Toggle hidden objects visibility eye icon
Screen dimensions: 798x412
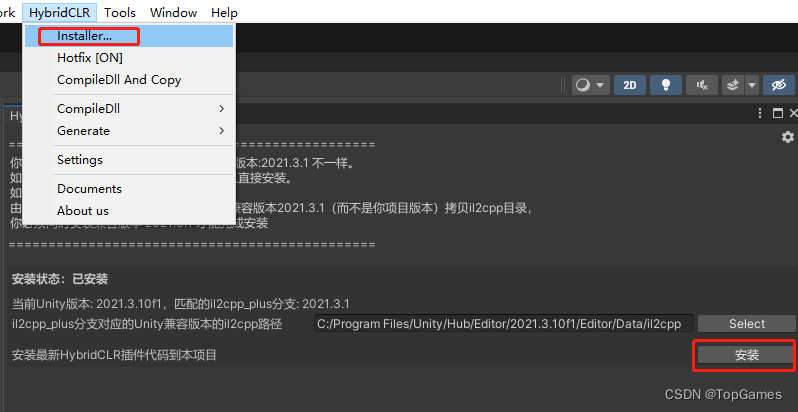click(779, 85)
